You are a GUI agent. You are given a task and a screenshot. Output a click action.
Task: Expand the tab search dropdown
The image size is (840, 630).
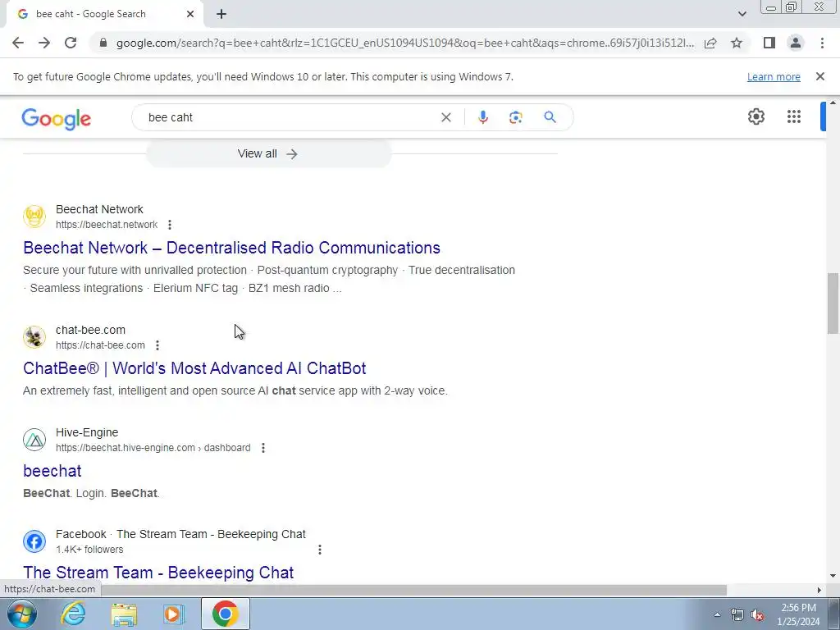(x=742, y=14)
